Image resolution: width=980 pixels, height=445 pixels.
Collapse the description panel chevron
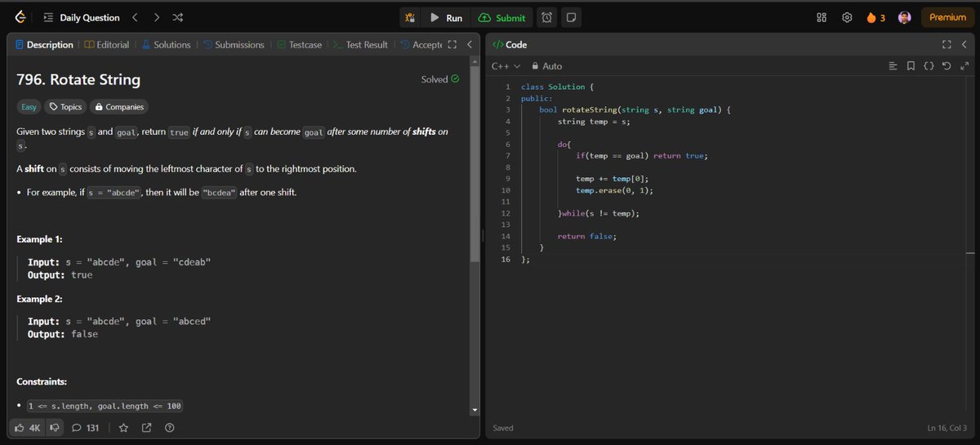point(469,45)
